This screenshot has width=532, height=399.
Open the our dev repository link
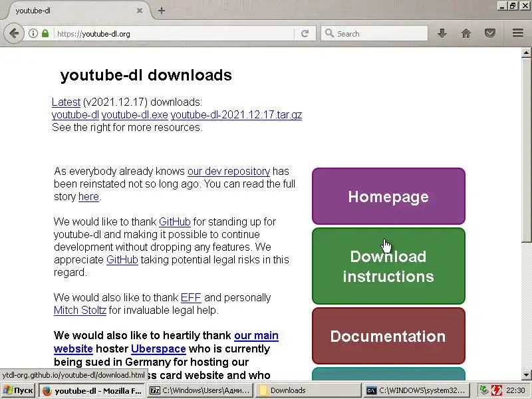[x=229, y=172]
